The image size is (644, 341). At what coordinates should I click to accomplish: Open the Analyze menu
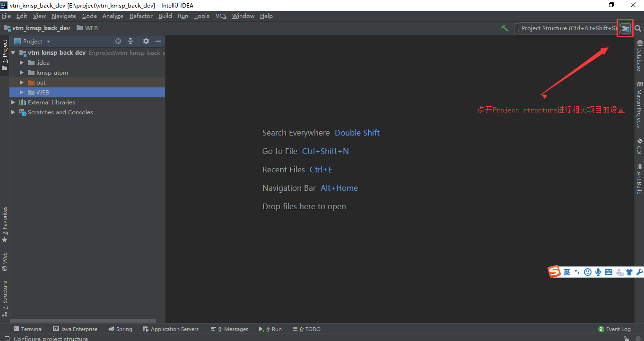(x=113, y=16)
